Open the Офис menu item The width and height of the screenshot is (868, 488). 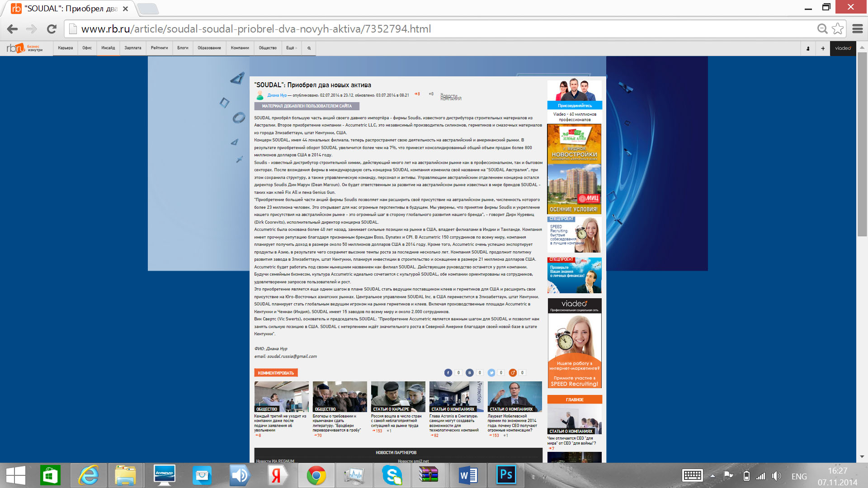pos(87,48)
